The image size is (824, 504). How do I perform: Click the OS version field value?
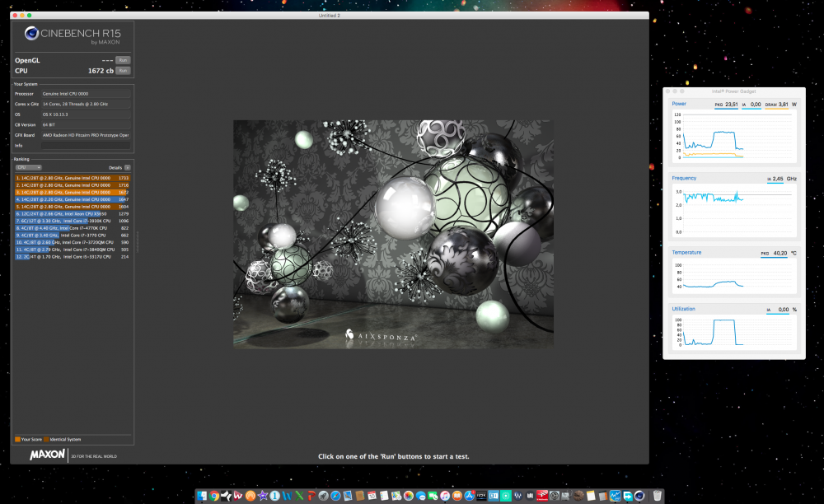coord(86,114)
